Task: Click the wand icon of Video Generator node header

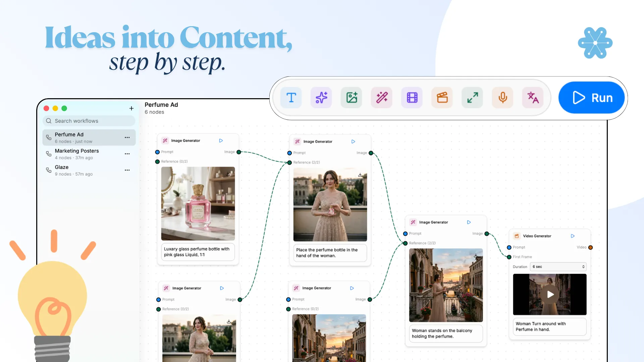Action: coord(517,236)
